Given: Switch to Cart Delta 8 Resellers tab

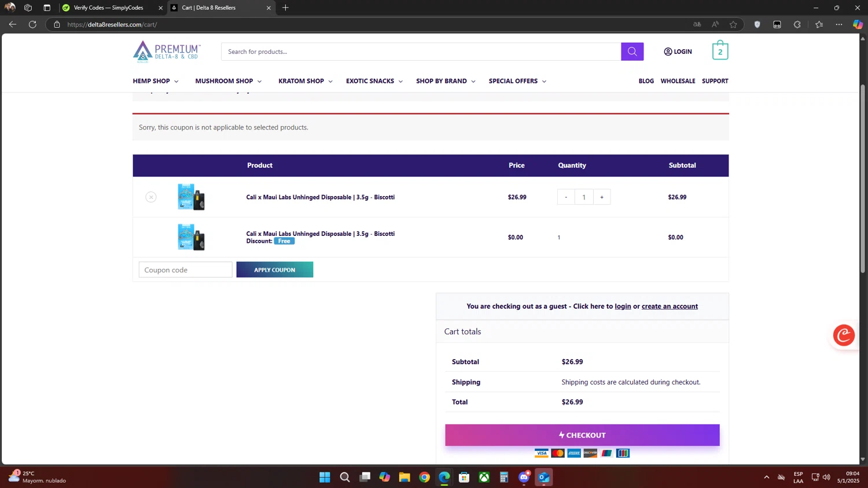Looking at the screenshot, I should click(222, 8).
